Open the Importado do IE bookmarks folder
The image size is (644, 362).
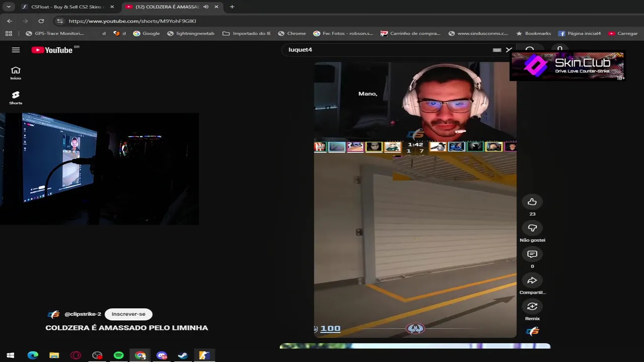[x=247, y=33]
